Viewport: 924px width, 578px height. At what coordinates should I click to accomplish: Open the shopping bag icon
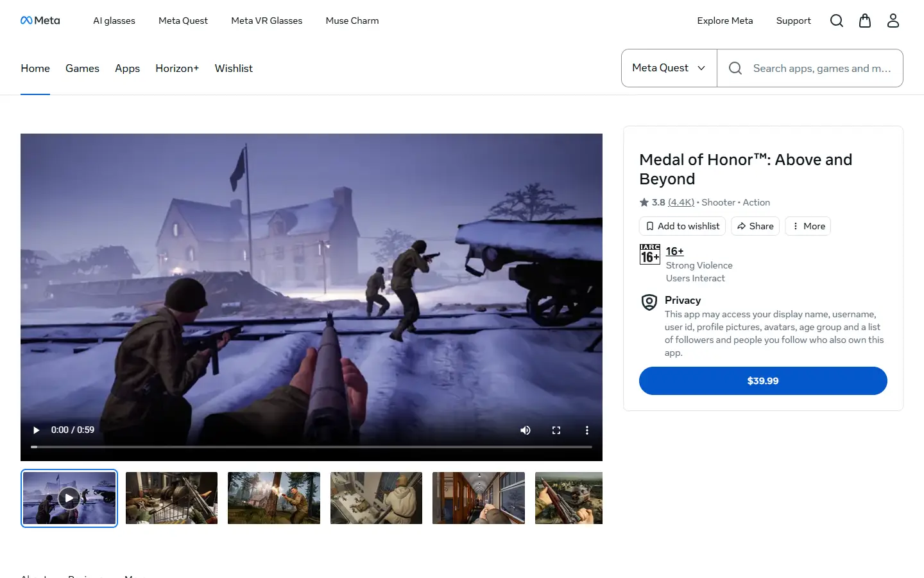(x=865, y=21)
